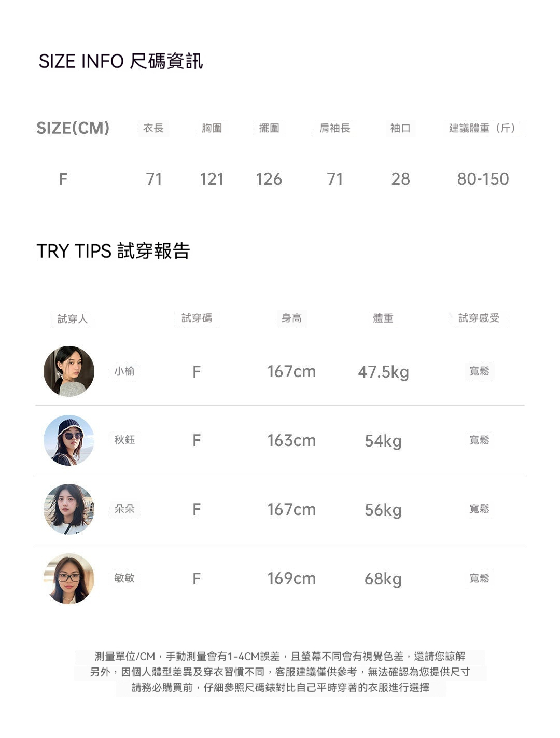Click the 試穿感受 column label

pyautogui.click(x=479, y=318)
